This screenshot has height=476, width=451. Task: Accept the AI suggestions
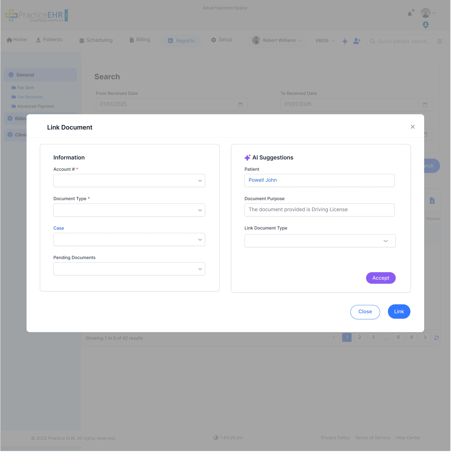point(381,278)
